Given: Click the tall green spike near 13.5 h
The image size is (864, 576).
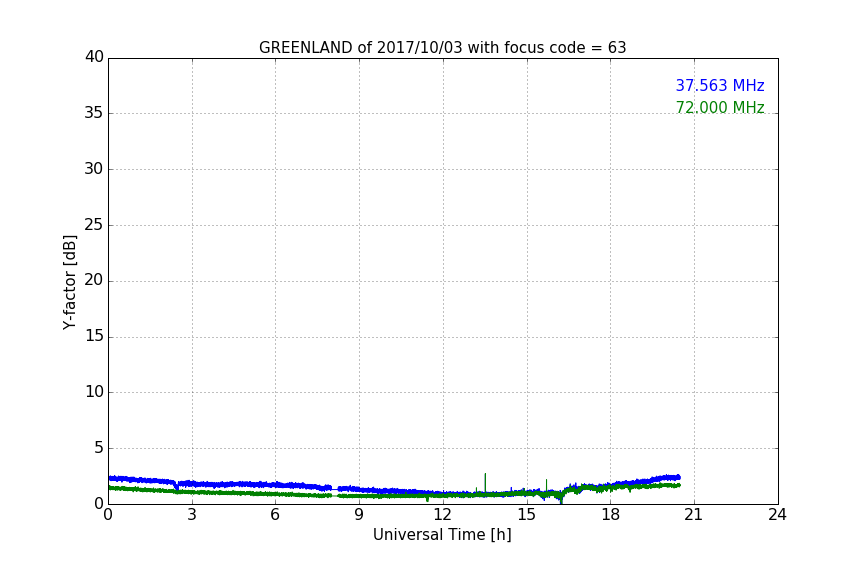Looking at the screenshot, I should pos(485,482).
